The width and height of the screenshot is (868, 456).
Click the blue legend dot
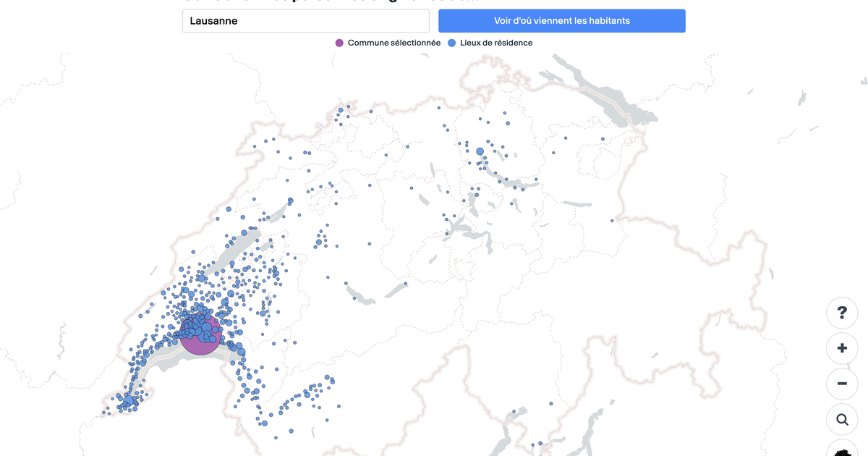click(452, 43)
